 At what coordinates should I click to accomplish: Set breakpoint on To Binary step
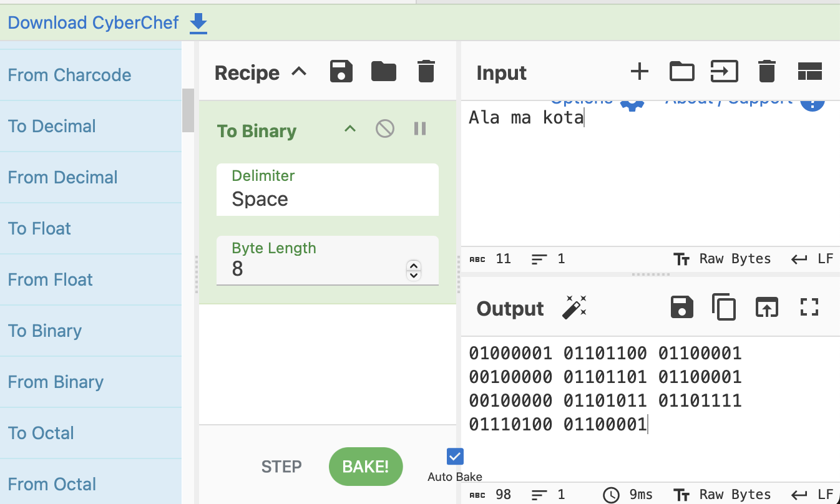coord(420,129)
